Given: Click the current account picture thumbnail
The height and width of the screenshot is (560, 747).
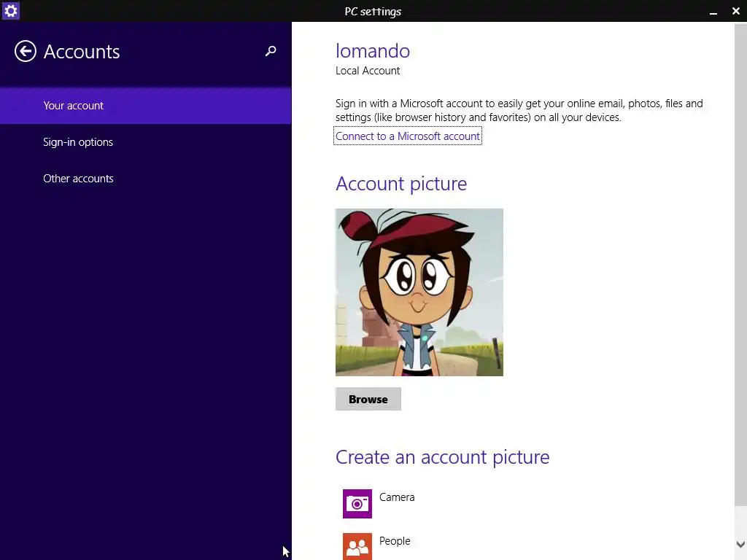Looking at the screenshot, I should (419, 292).
